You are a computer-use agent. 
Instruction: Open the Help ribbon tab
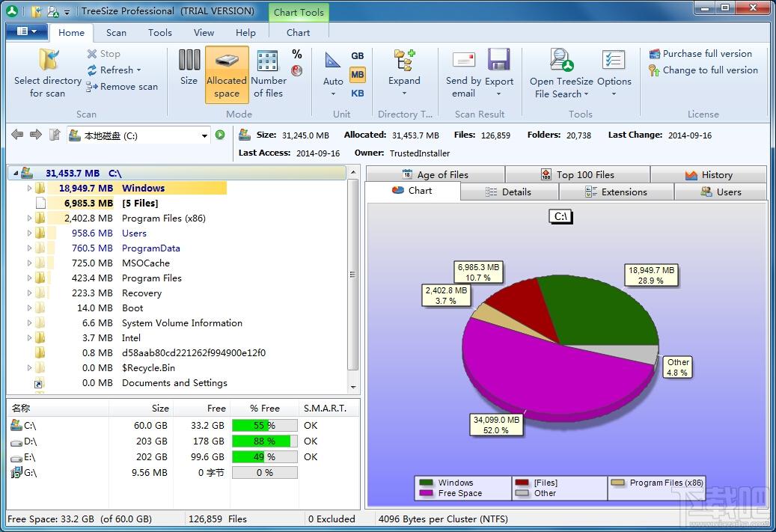(245, 33)
